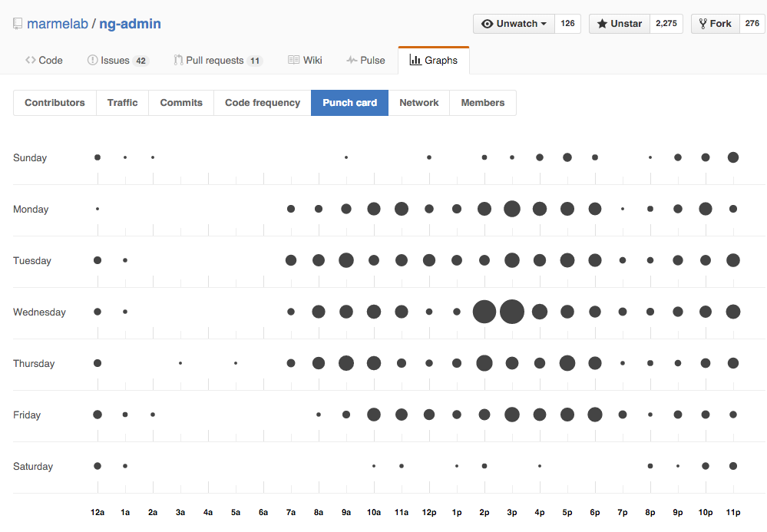
Task: Open the Commits graph
Action: coord(181,103)
